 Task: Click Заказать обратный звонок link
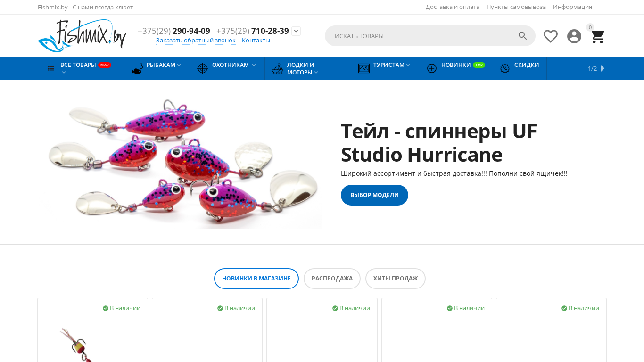tap(196, 41)
